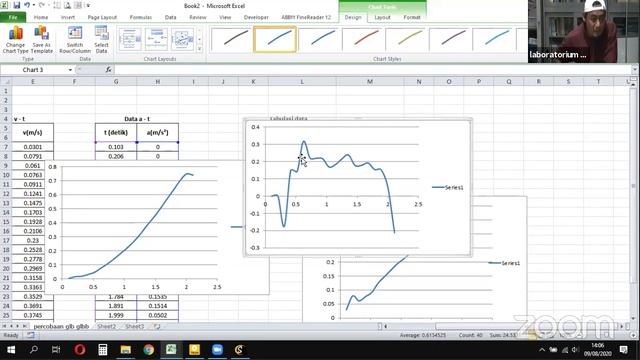
Task: Click Save As Template icon
Action: 42,40
